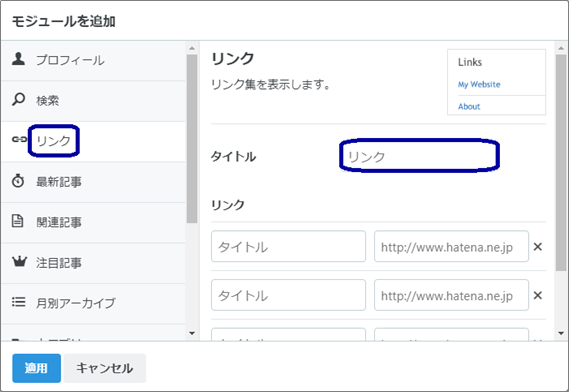
Task: Remove the first link row with ×
Action: pos(538,247)
